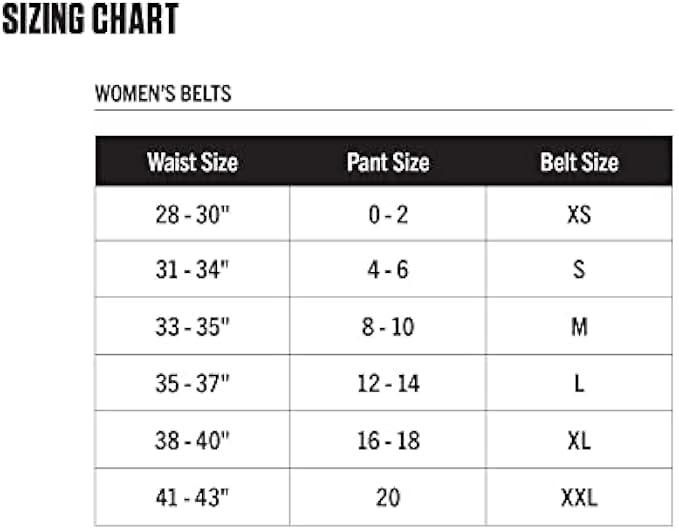The height and width of the screenshot is (531, 679).
Task: Click the 31 - 34" waist size cell
Action: (192, 270)
